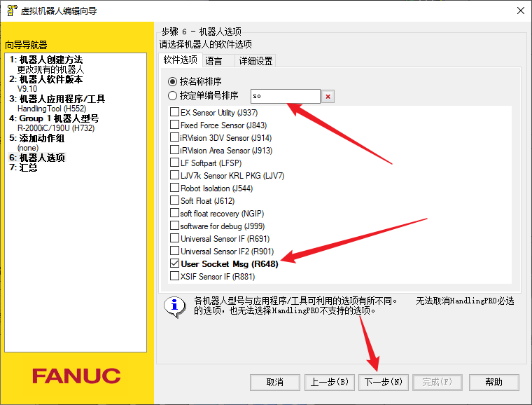Open 帮助 help button

point(494,383)
